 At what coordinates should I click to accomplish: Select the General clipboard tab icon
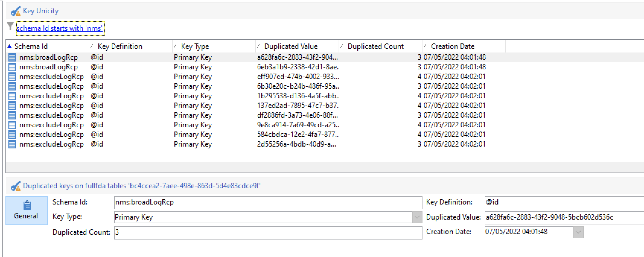[x=27, y=205]
